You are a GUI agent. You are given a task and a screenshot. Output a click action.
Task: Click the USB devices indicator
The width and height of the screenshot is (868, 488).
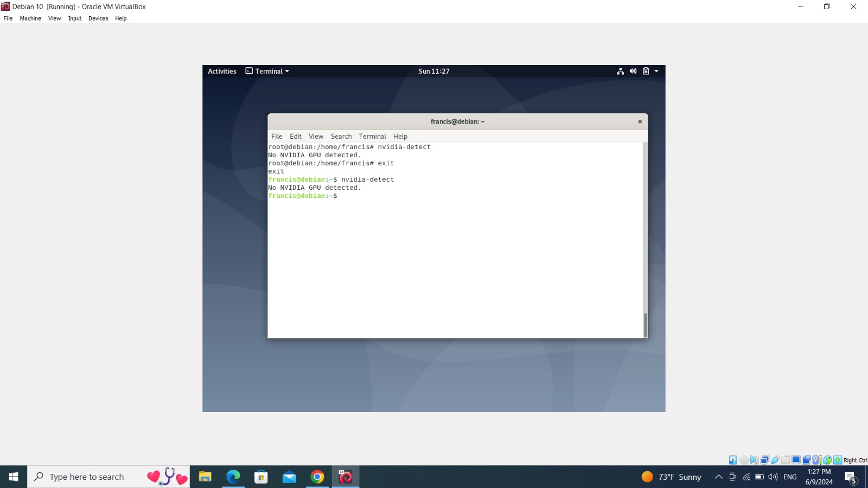pyautogui.click(x=775, y=460)
